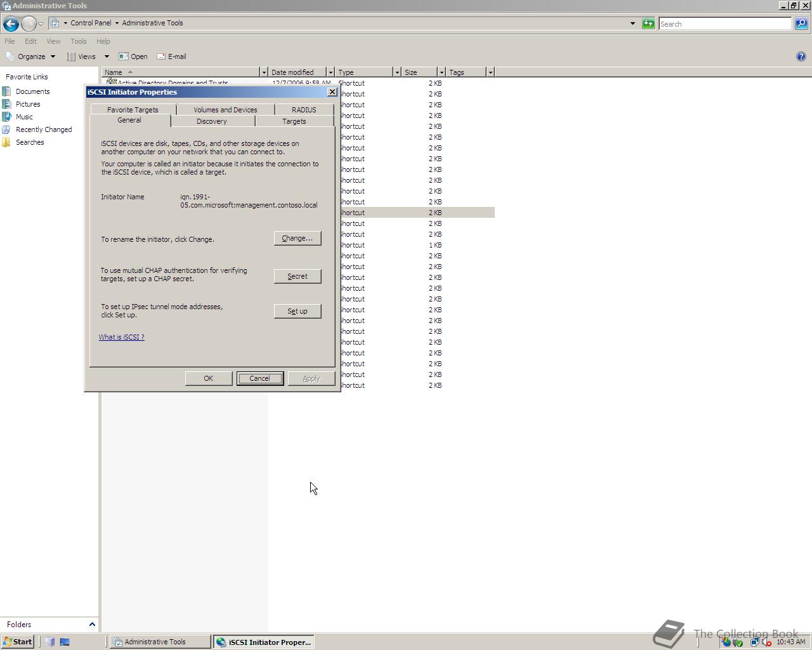Click the Windows Update tray icon
Image resolution: width=812 pixels, height=650 pixels.
point(726,642)
